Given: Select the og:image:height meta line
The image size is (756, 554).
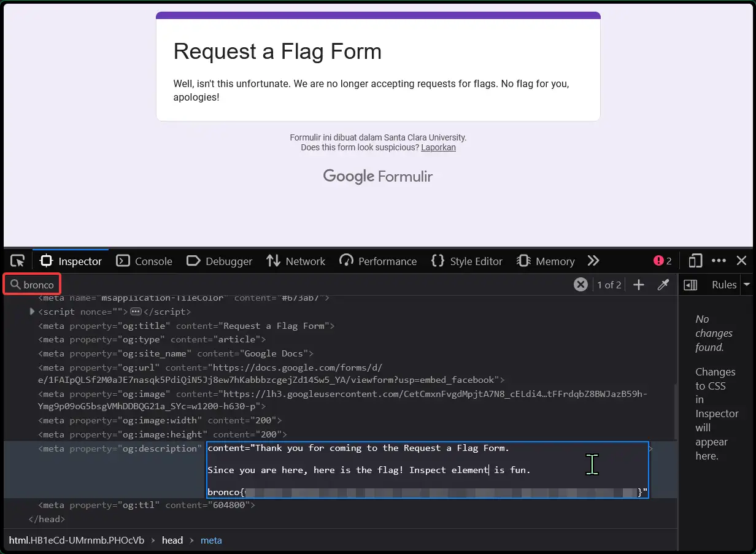Looking at the screenshot, I should (163, 434).
